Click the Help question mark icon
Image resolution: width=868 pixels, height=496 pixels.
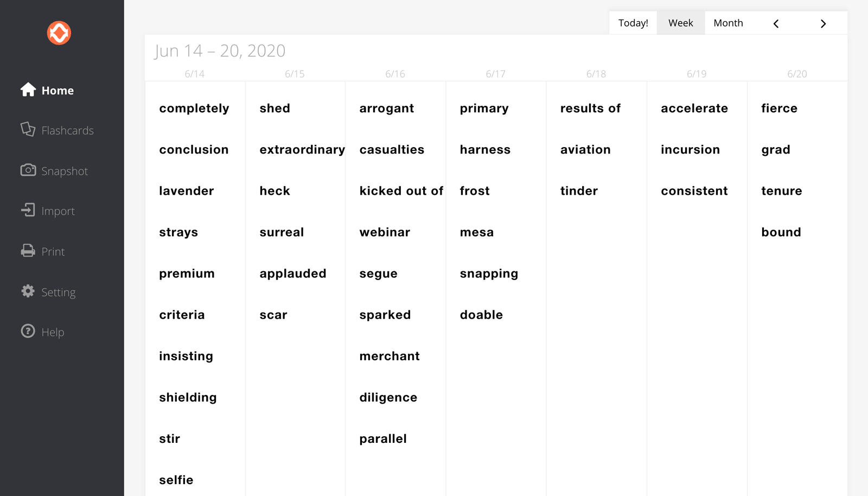(28, 332)
